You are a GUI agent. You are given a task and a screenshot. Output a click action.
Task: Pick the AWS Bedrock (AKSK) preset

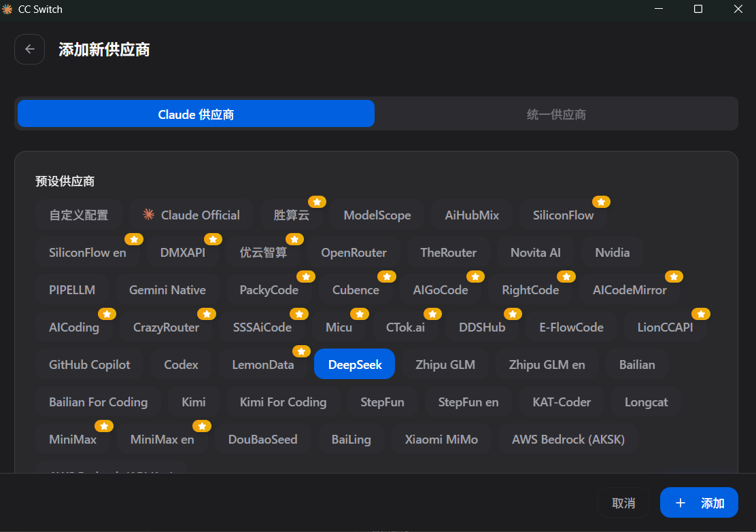point(568,439)
